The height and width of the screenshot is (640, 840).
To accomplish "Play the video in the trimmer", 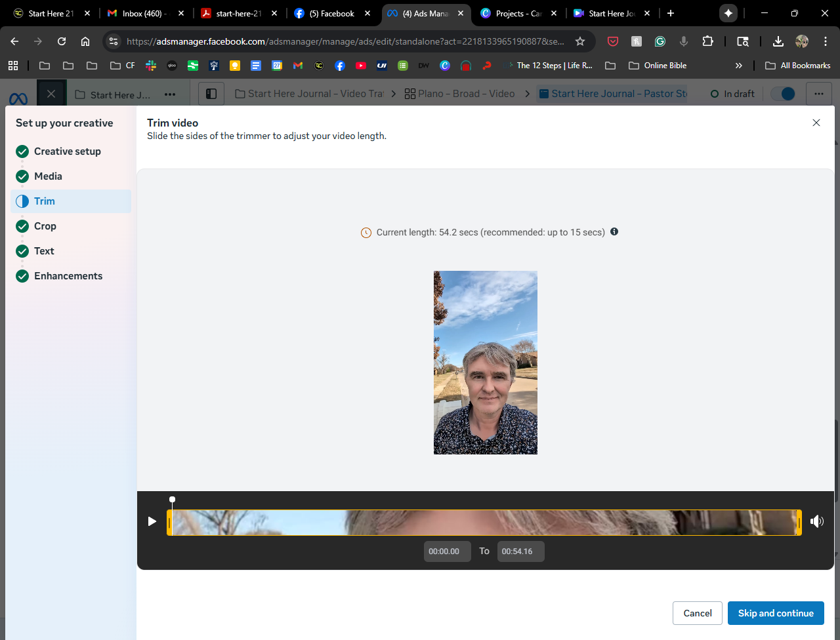I will click(152, 521).
